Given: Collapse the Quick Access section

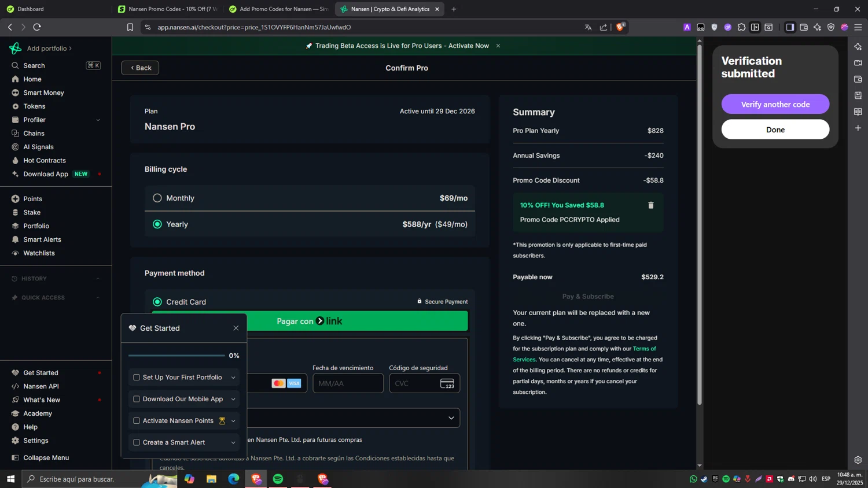Looking at the screenshot, I should pos(98,298).
